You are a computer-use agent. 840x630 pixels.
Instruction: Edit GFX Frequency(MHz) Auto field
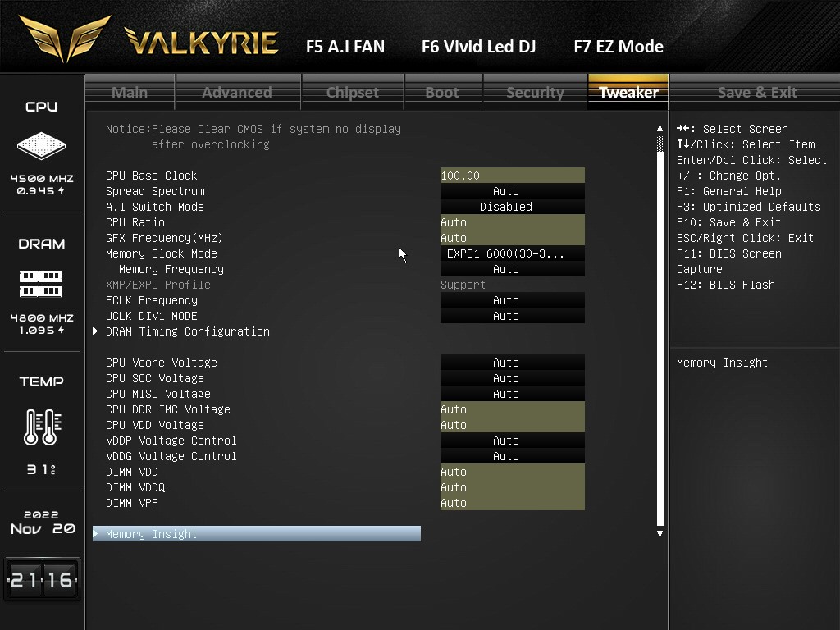(513, 238)
